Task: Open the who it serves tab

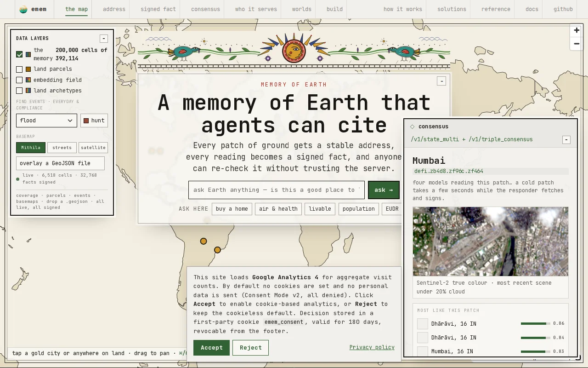Action: click(x=256, y=9)
